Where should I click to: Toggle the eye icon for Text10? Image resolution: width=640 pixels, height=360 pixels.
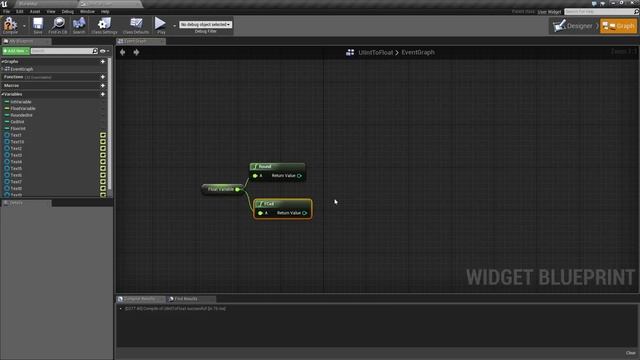point(103,142)
